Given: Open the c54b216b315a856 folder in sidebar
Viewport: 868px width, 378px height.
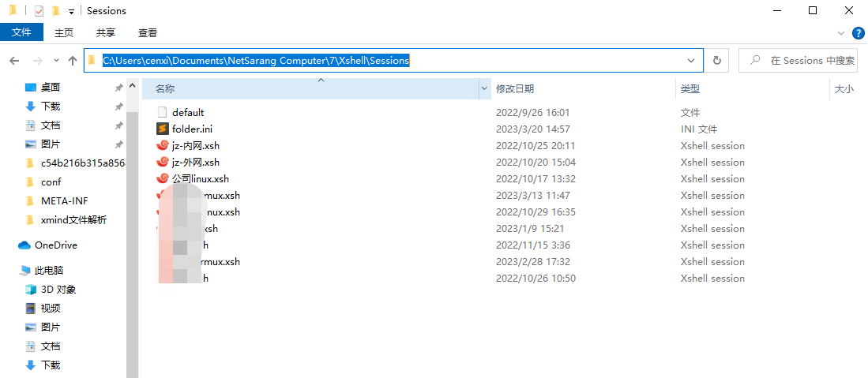Looking at the screenshot, I should click(x=83, y=163).
